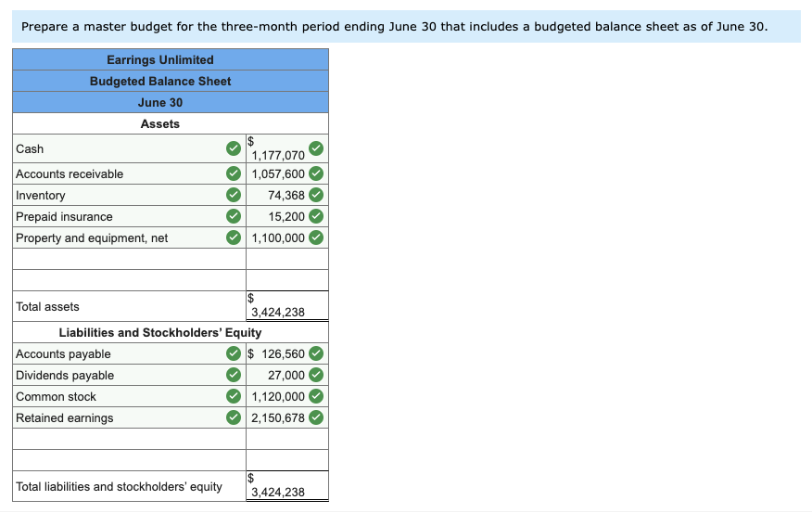Click the Total assets label

click(x=47, y=306)
